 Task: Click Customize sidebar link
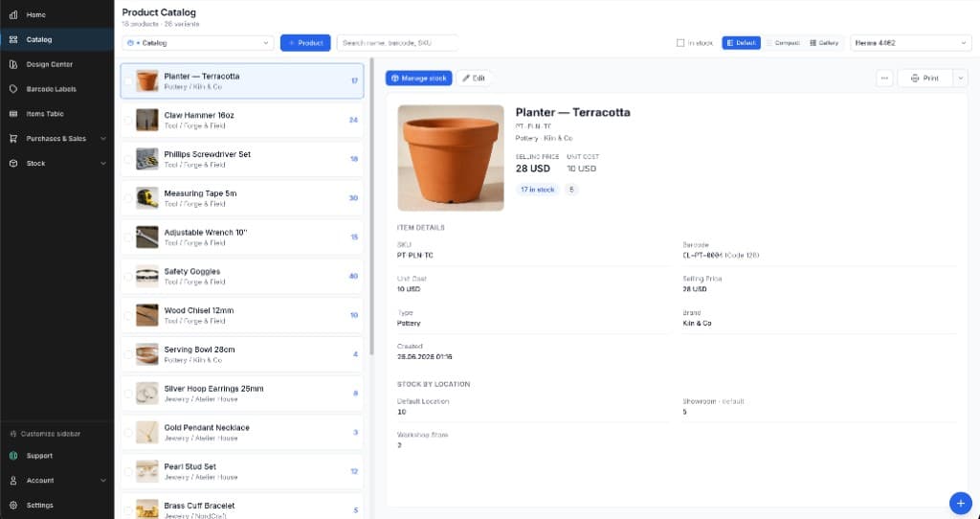50,434
